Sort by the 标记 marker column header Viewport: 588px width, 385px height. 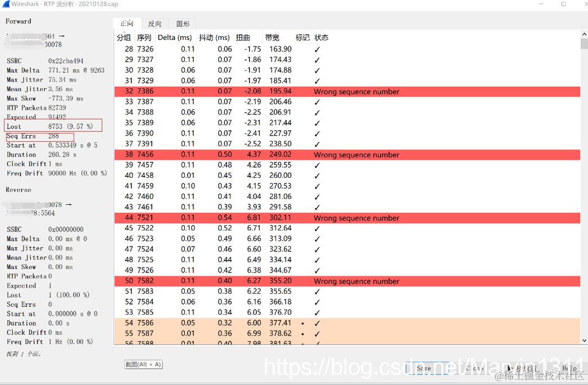(302, 38)
